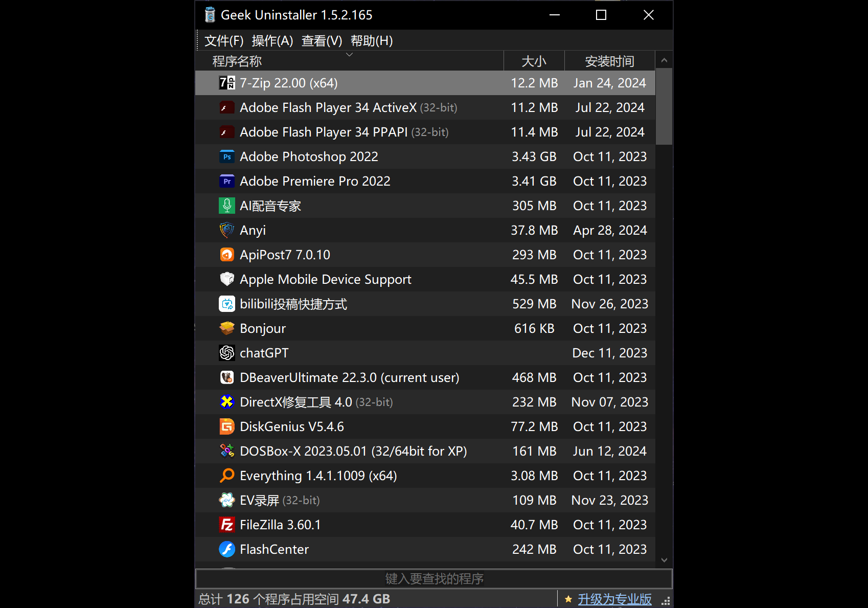Viewport: 868px width, 608px height.
Task: Click the Jun 12, 2024 install date
Action: coord(610,451)
